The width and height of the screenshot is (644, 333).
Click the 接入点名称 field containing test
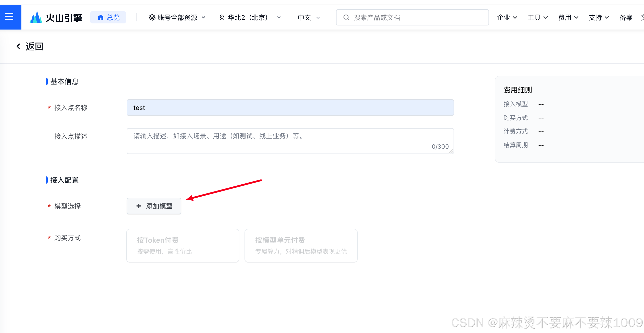point(290,107)
